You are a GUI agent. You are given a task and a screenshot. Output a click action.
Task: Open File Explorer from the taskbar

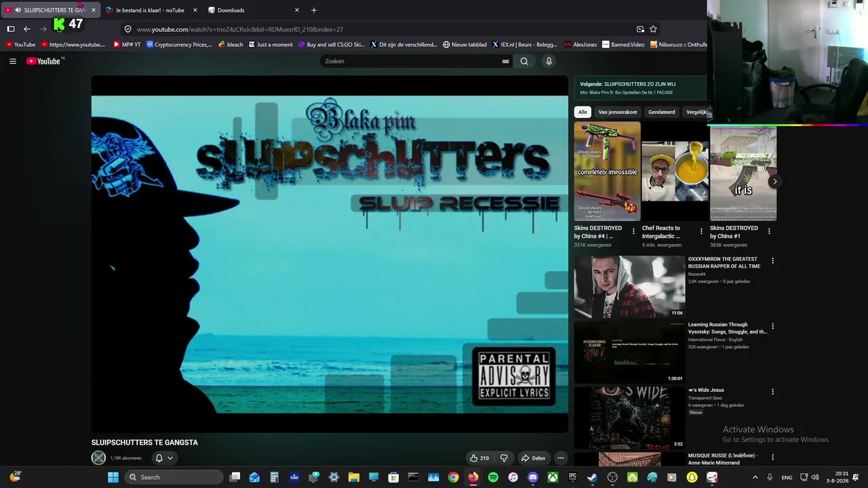[353, 477]
